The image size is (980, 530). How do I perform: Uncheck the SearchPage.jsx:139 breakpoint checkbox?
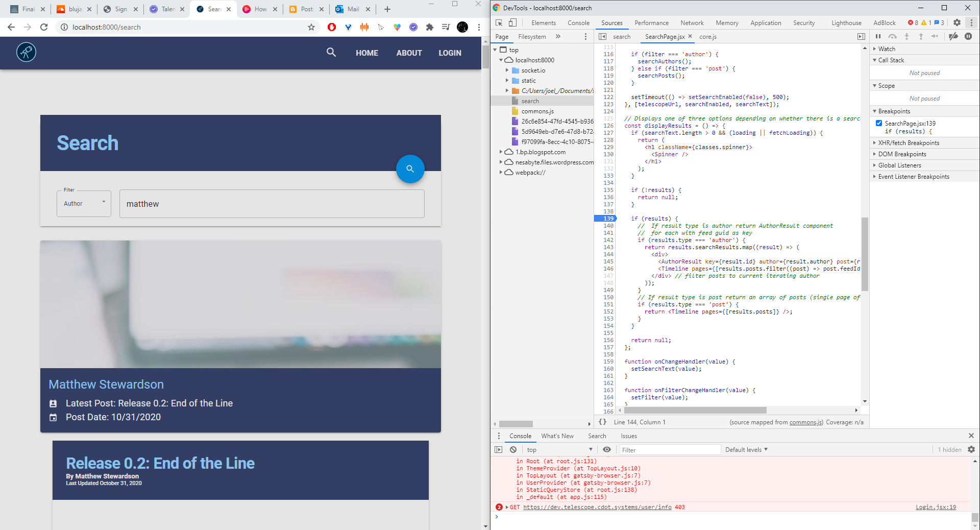point(879,123)
